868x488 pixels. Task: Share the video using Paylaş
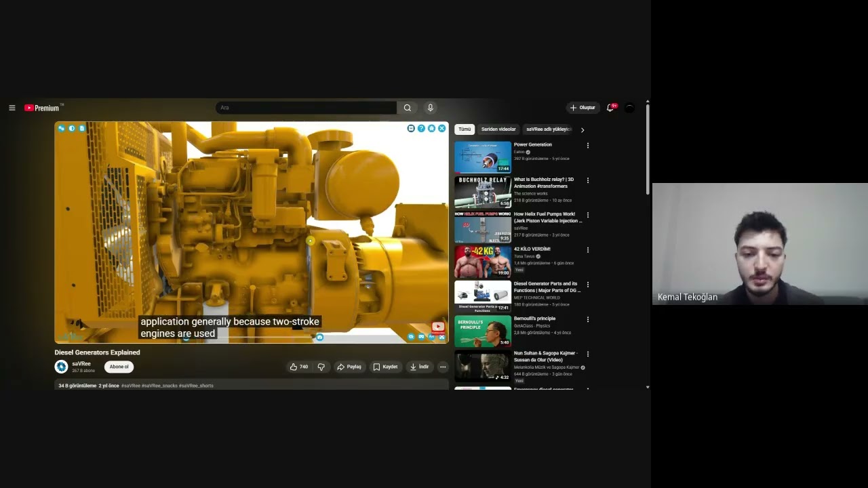(x=349, y=367)
